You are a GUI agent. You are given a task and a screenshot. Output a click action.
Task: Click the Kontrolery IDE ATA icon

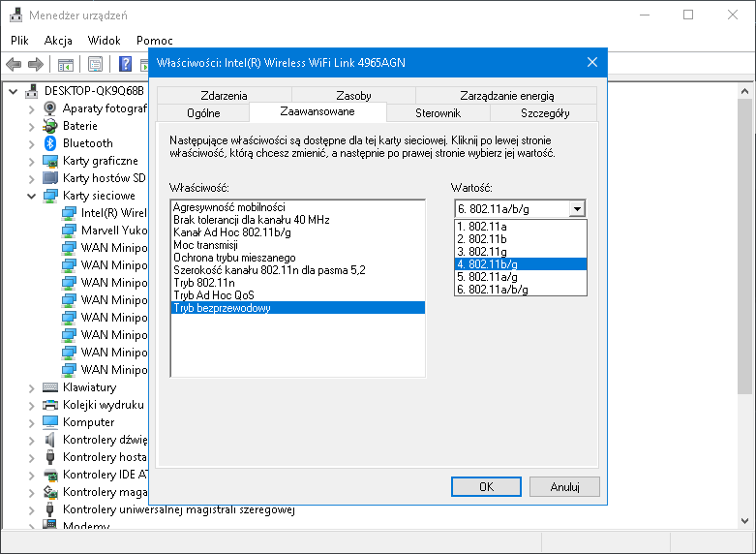(50, 475)
